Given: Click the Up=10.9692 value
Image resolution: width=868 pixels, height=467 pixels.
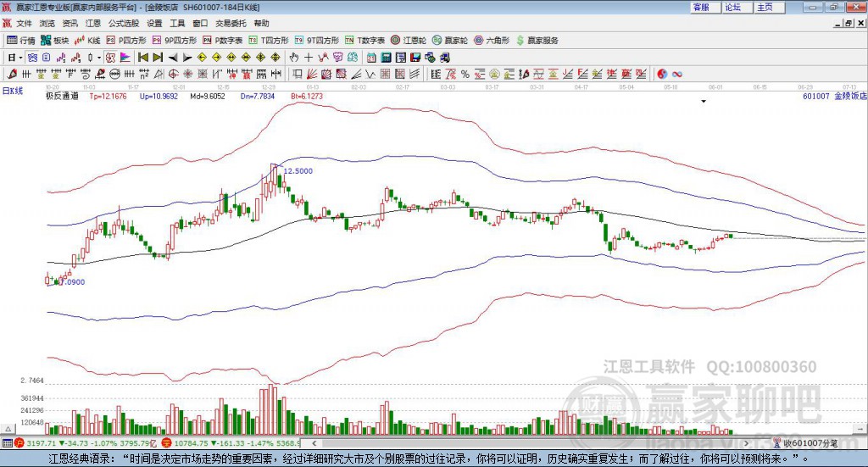Looking at the screenshot, I should (x=159, y=97).
